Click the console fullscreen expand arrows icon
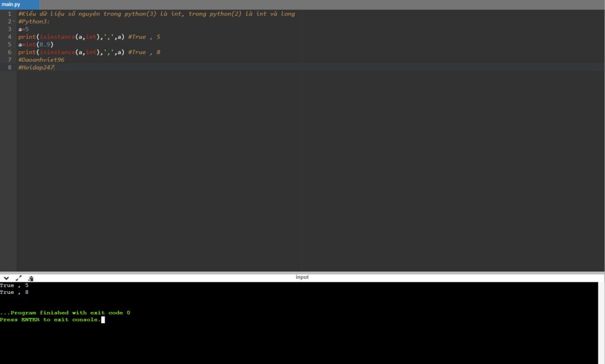 point(18,278)
